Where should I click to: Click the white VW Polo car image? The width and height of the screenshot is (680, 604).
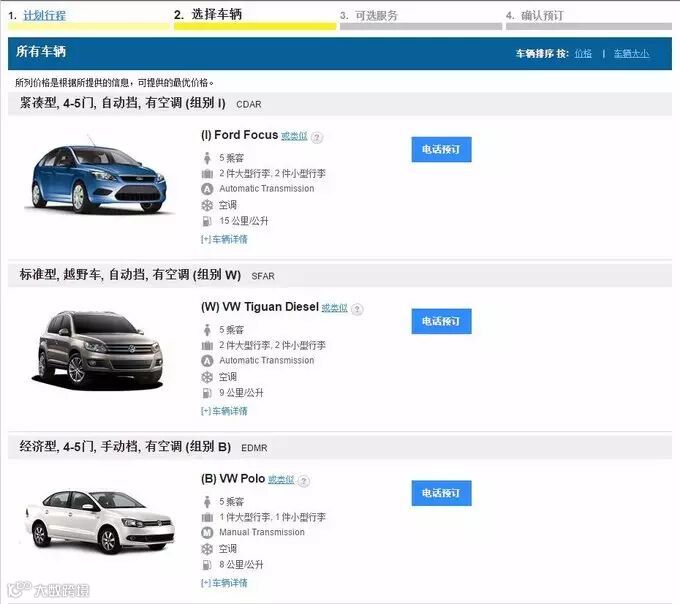(100, 522)
